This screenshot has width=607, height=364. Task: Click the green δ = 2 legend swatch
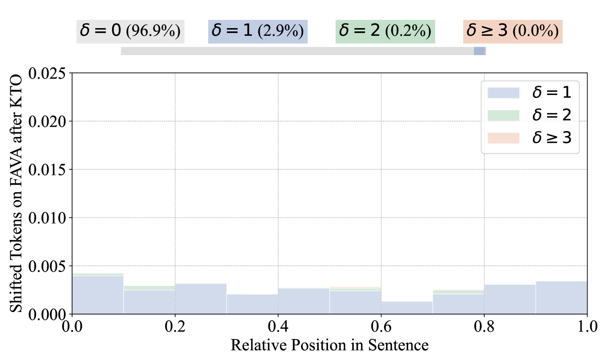point(503,115)
